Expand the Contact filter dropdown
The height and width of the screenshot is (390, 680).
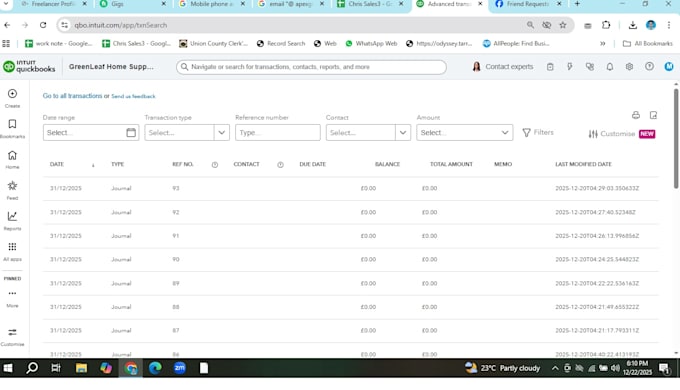coord(403,132)
